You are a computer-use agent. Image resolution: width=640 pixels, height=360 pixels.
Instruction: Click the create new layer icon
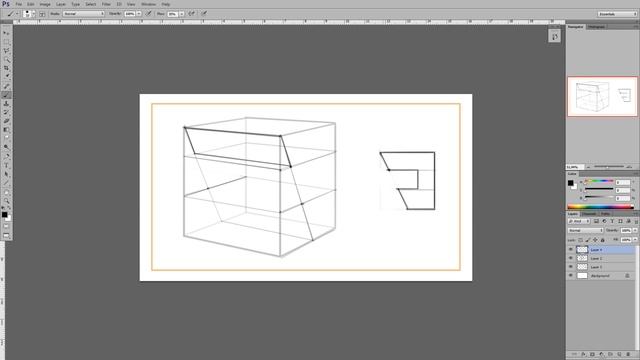(620, 354)
